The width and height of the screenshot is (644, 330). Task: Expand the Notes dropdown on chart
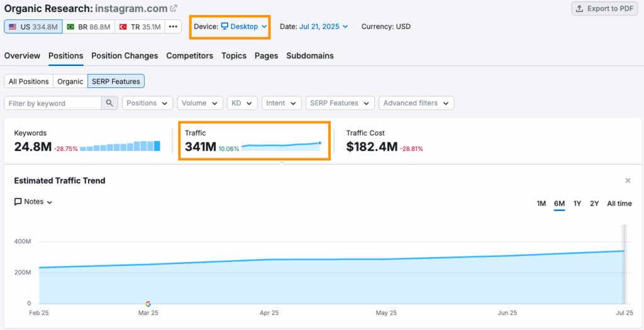pyautogui.click(x=33, y=202)
